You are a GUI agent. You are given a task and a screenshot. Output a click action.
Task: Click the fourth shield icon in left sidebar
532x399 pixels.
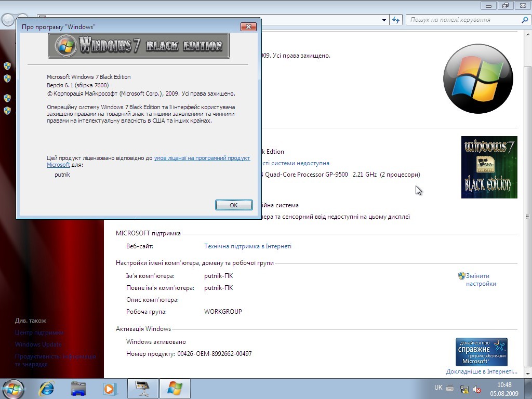[x=7, y=110]
